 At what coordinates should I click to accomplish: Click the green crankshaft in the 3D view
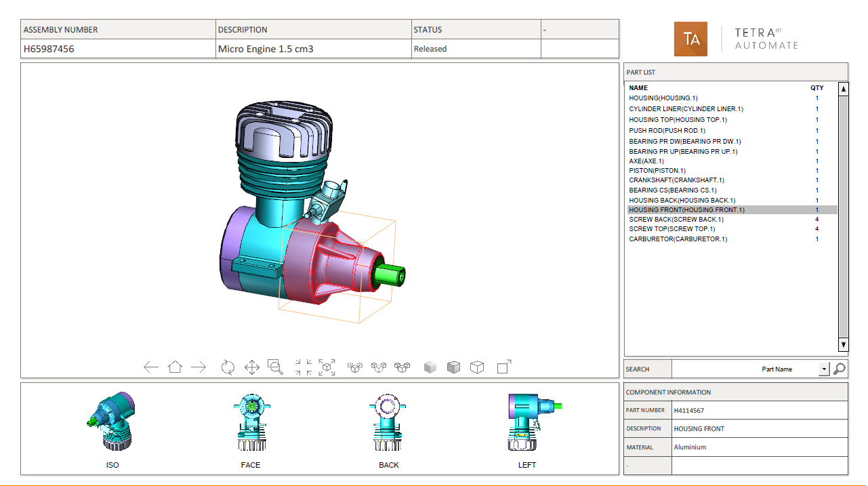click(390, 275)
